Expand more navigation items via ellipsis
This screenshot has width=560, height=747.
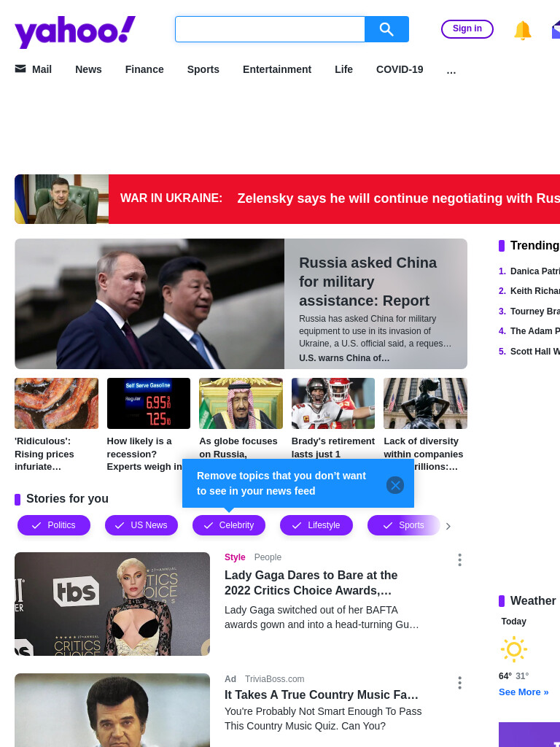(x=451, y=71)
